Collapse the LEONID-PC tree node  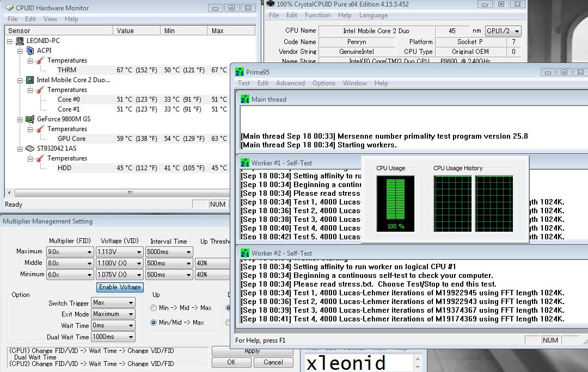pyautogui.click(x=10, y=41)
